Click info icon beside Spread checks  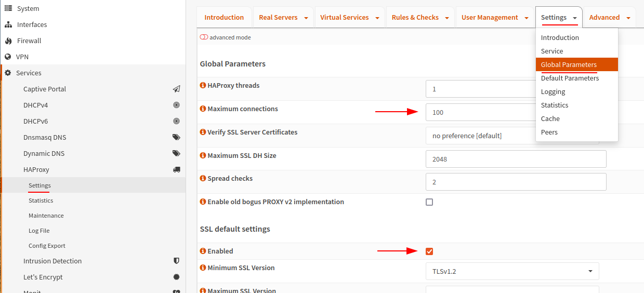point(203,178)
